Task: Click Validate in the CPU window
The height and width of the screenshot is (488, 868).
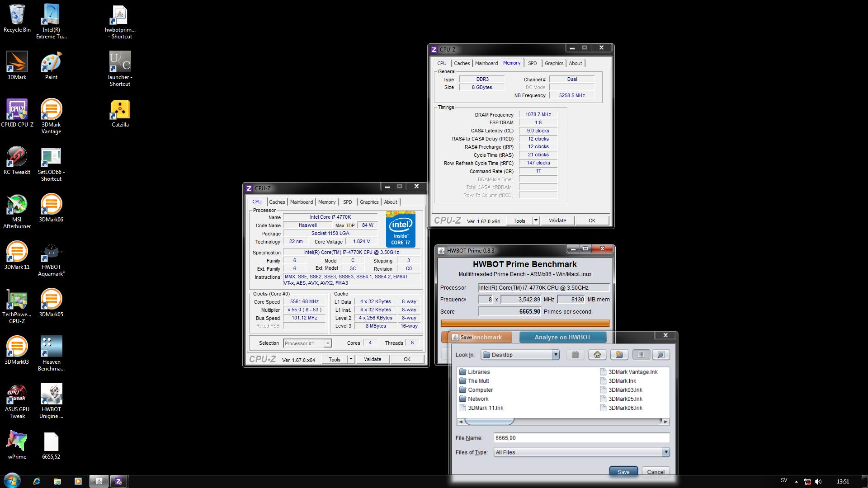Action: [x=373, y=359]
